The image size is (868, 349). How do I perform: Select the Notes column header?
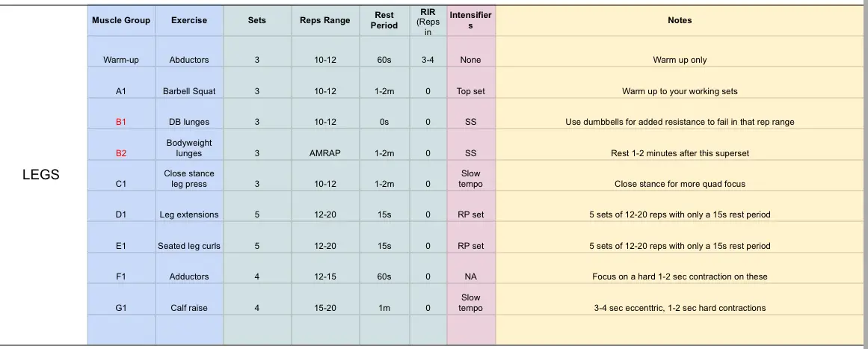point(680,21)
